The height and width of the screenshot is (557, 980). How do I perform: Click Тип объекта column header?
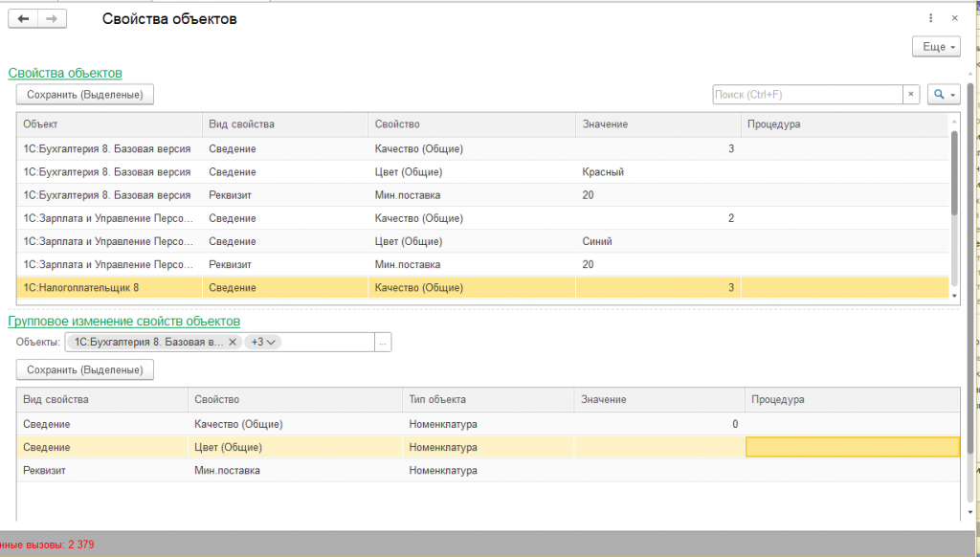click(x=488, y=399)
